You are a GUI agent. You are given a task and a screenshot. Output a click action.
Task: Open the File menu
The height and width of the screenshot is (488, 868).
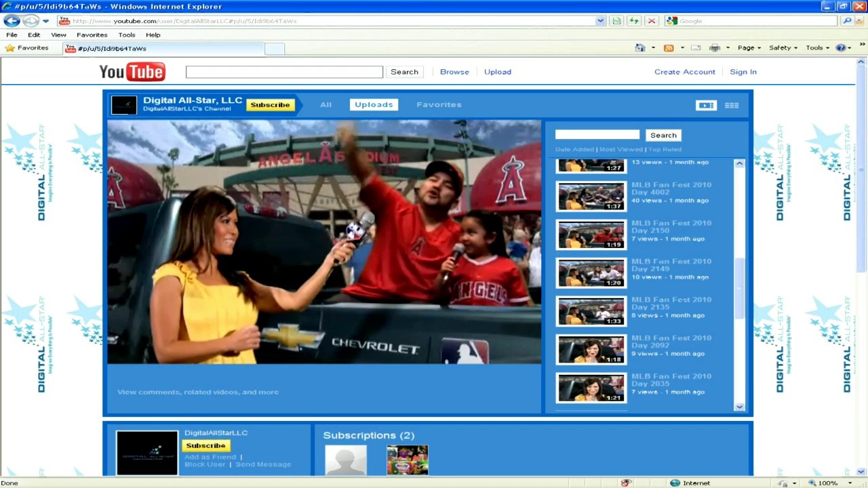click(12, 35)
